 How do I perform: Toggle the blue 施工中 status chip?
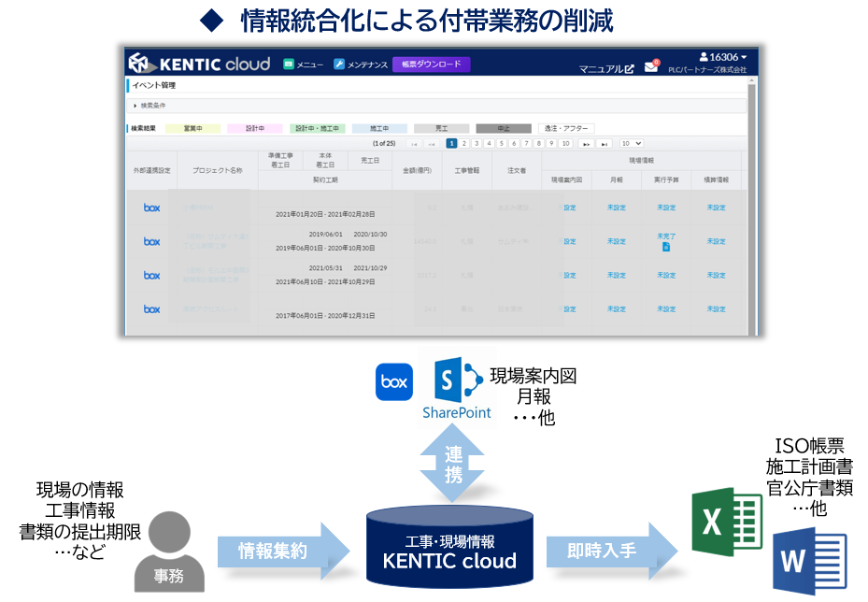[379, 128]
